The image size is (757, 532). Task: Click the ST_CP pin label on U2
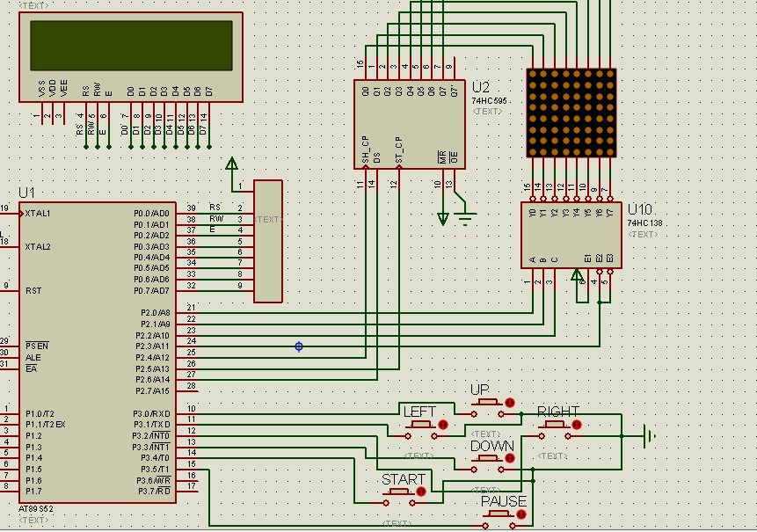coord(399,150)
